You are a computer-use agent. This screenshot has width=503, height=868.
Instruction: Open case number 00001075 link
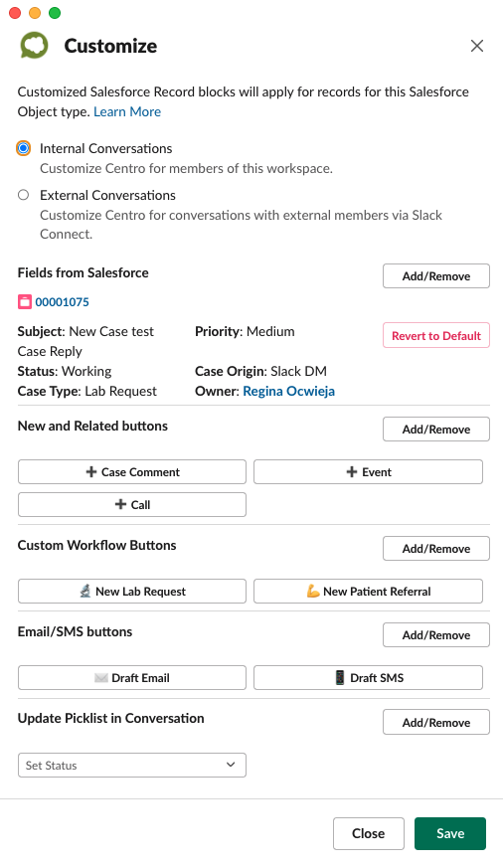pos(62,301)
